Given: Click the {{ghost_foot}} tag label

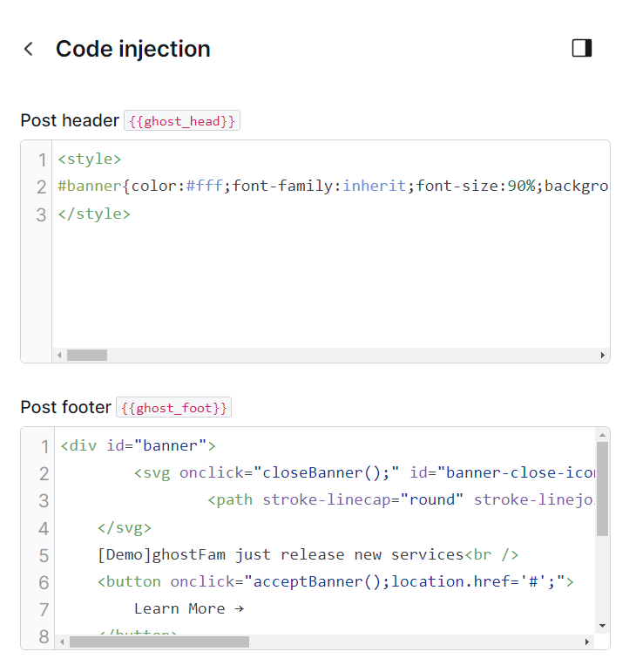Looking at the screenshot, I should (x=174, y=408).
